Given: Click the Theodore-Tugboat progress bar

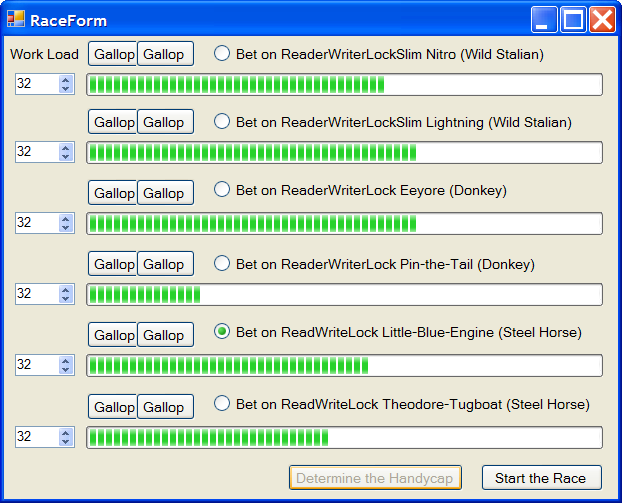Looking at the screenshot, I should click(344, 438).
